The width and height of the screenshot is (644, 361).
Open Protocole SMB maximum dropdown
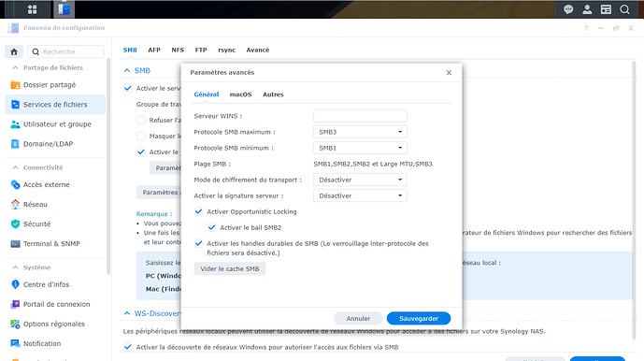[360, 132]
